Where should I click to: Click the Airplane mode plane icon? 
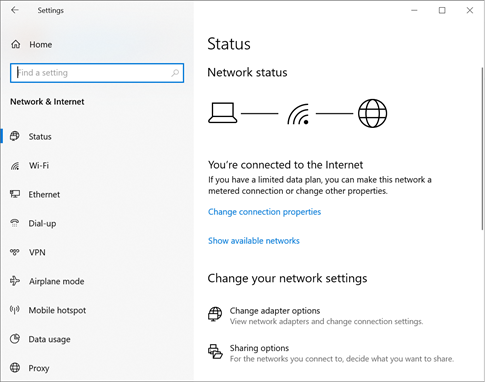[15, 281]
